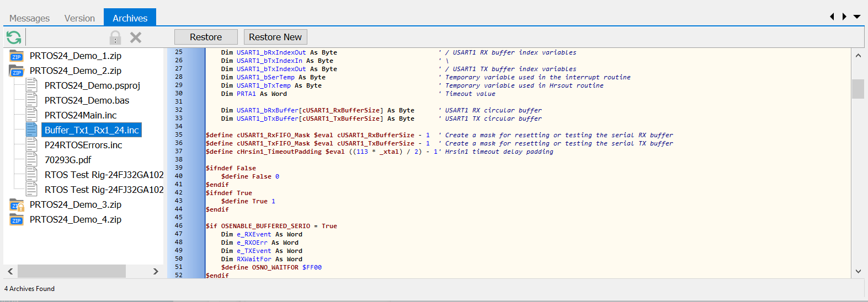
Task: Click the padlock lock-archive icon
Action: coord(115,37)
